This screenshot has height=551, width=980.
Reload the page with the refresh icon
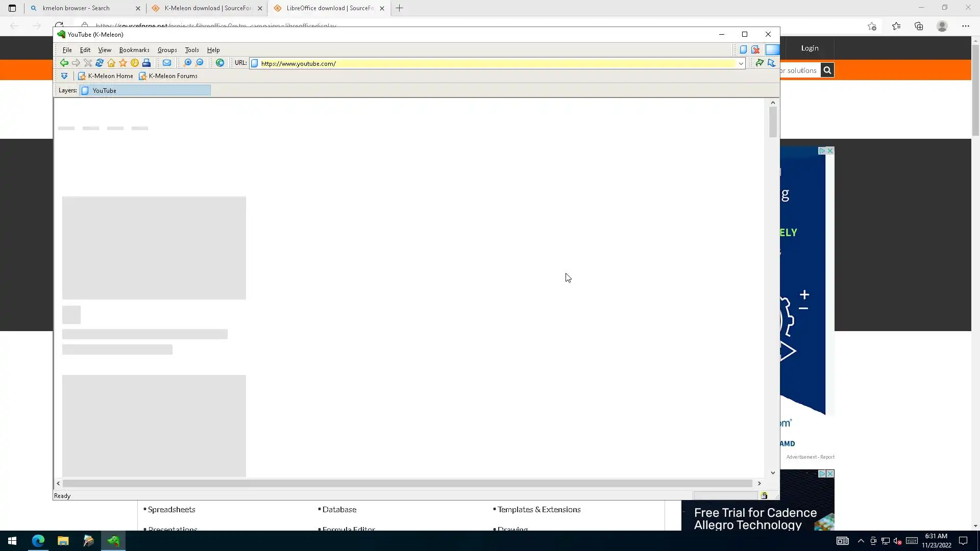(x=100, y=63)
